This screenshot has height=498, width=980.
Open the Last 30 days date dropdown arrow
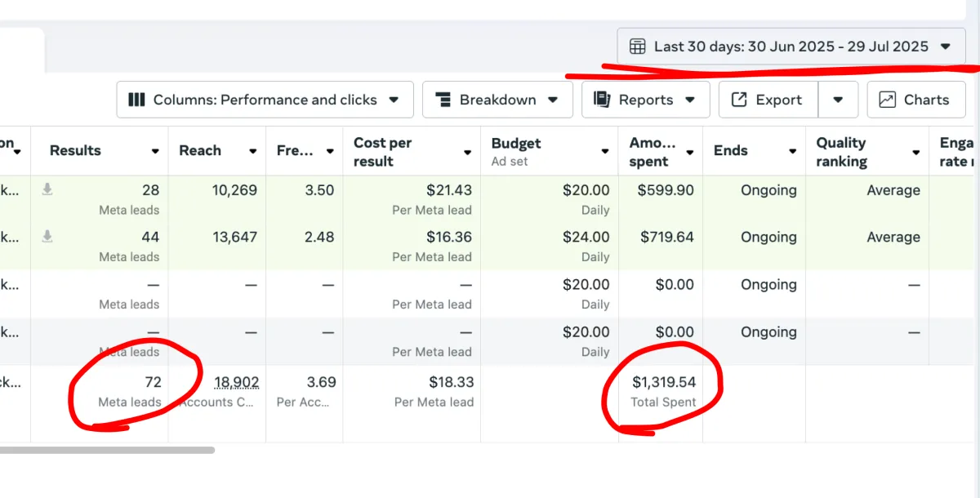click(x=947, y=47)
